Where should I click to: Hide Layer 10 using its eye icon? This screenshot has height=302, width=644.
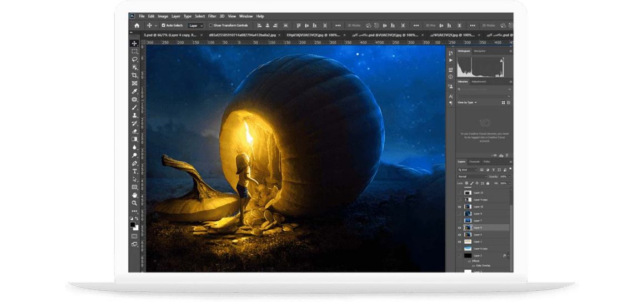pos(459,207)
